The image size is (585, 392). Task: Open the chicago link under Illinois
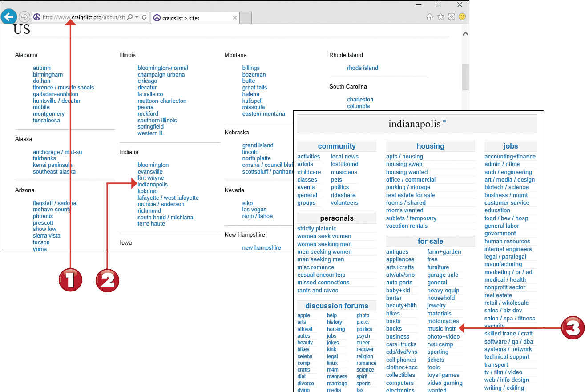click(x=147, y=81)
